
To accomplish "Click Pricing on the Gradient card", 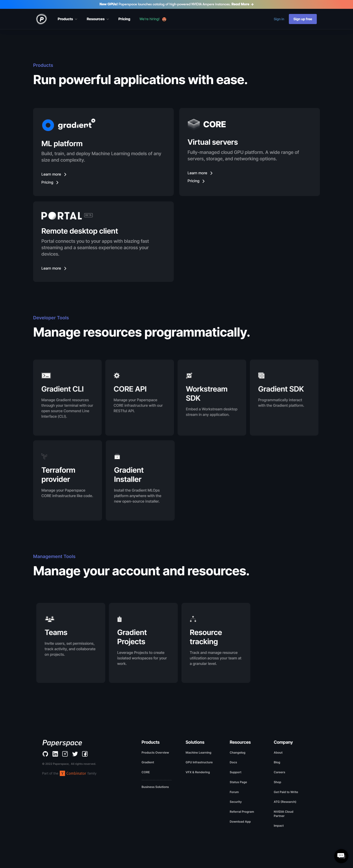I will (x=50, y=182).
